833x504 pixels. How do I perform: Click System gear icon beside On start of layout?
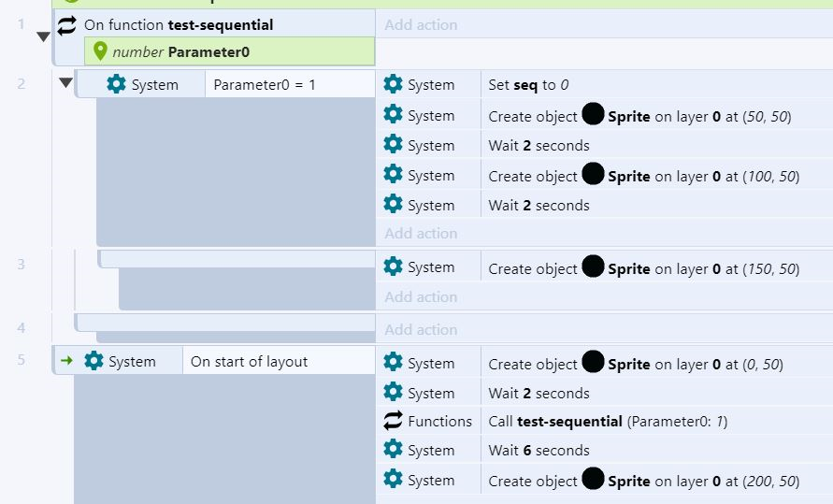coord(93,361)
